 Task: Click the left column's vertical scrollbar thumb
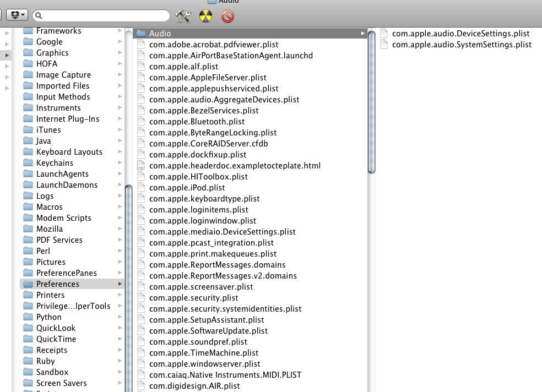[128, 288]
